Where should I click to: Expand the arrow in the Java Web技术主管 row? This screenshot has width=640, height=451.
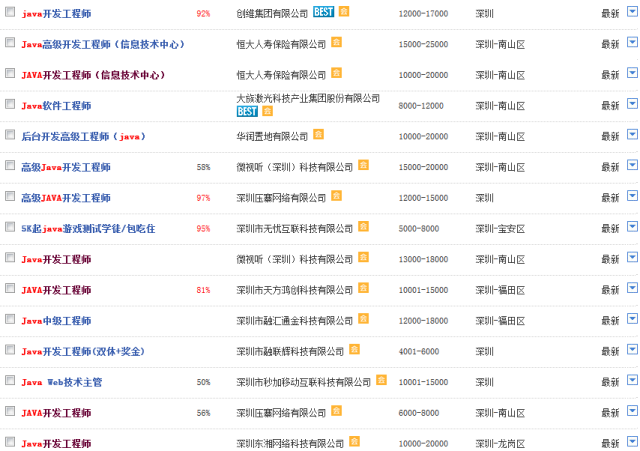[632, 380]
